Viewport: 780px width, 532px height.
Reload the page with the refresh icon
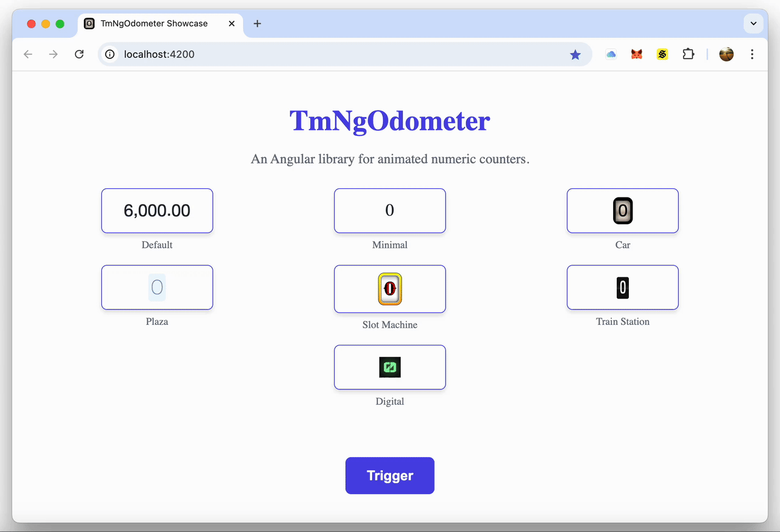pyautogui.click(x=79, y=54)
